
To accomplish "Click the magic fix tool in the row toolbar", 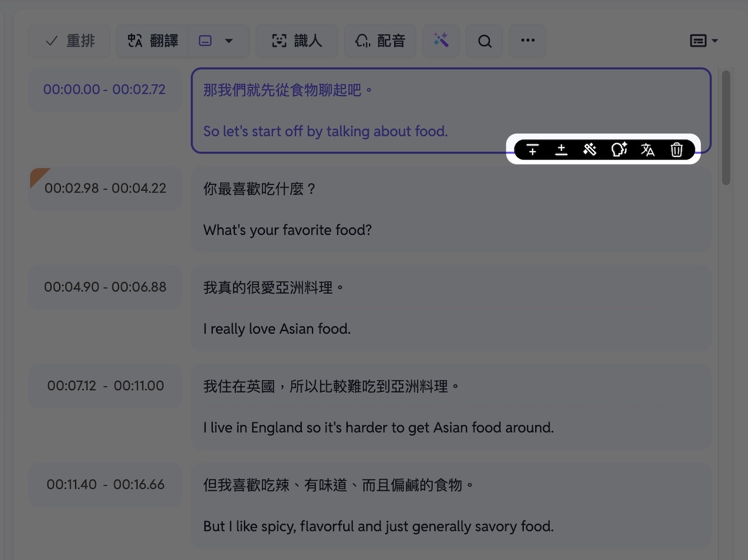I will [590, 150].
